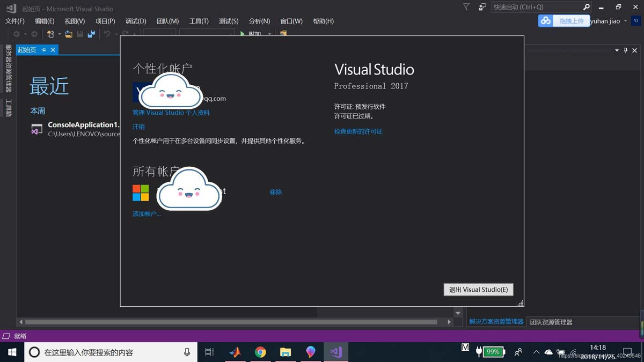Click the Open File folder icon
The image size is (644, 362).
(x=69, y=34)
